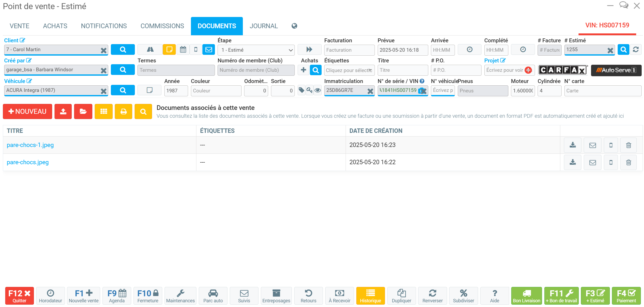
Task: Click the vehicle eye visibility icon
Action: click(x=317, y=90)
